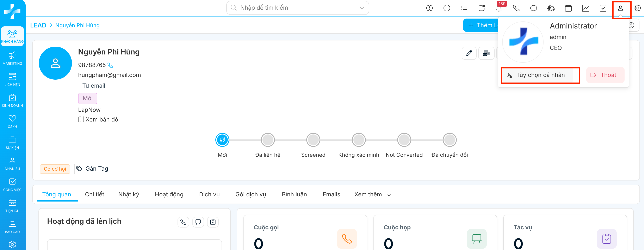Image resolution: width=644 pixels, height=250 pixels.
Task: Set lead status to Đã liên hệ
Action: click(267, 140)
